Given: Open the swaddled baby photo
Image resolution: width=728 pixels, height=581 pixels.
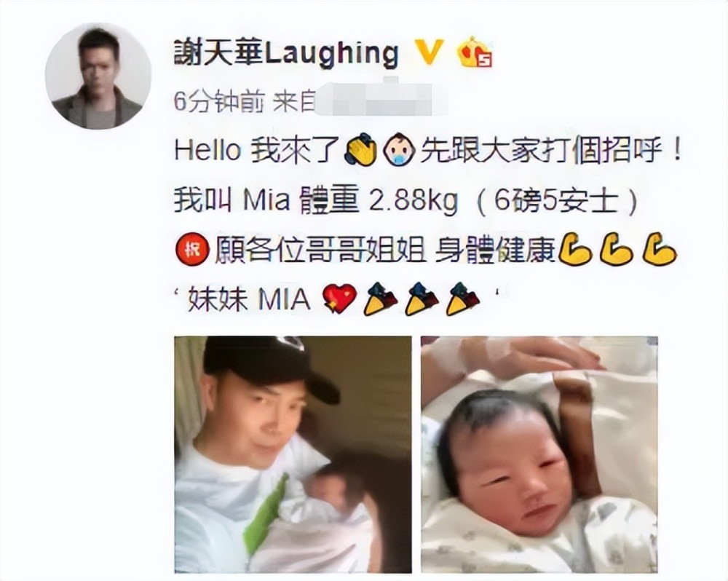Looking at the screenshot, I should click(x=539, y=454).
